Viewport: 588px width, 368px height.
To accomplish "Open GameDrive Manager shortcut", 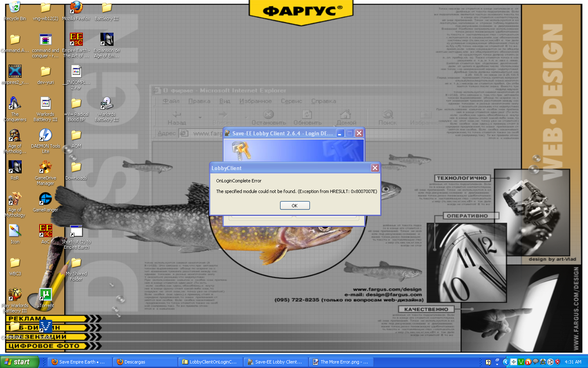I will (x=45, y=167).
